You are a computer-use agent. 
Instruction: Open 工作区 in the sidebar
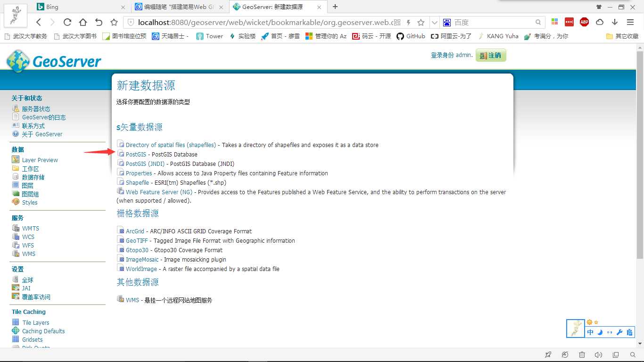tap(31, 169)
